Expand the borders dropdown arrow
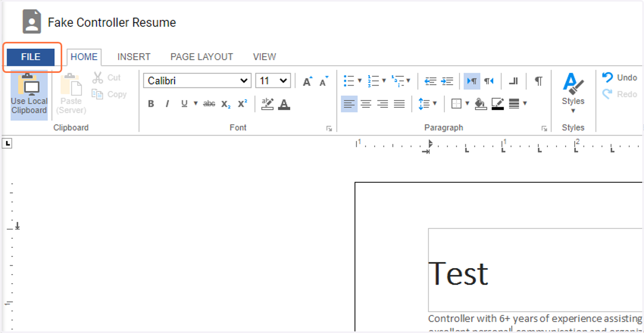Viewport: 644px width, 333px height. (467, 104)
